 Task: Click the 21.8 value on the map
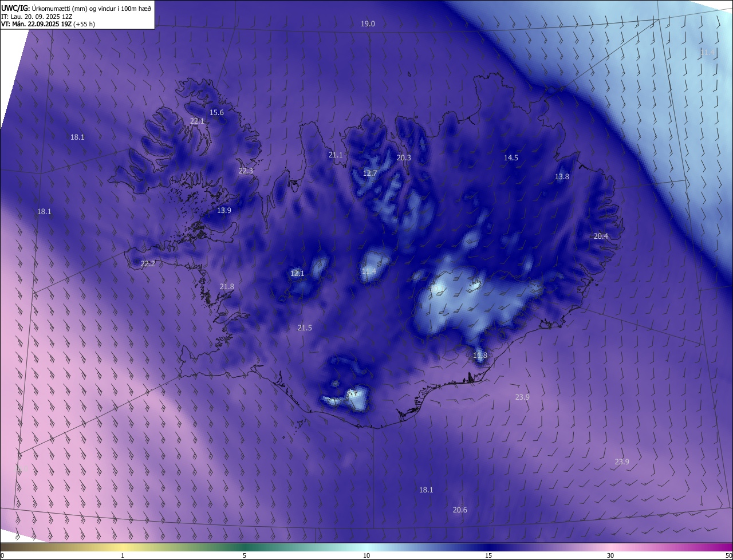(x=227, y=286)
